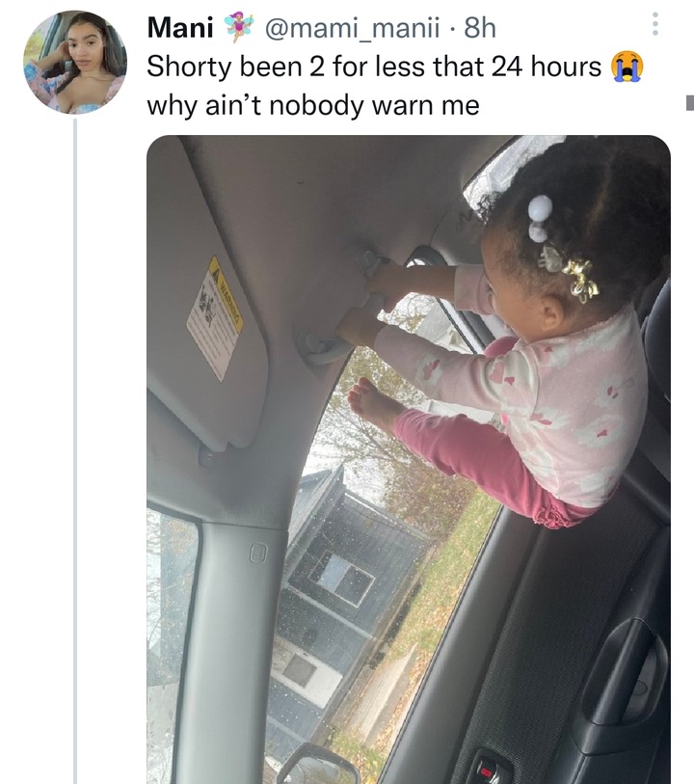Open the tweet via the 8h timestamp
The image size is (694, 784).
[480, 28]
